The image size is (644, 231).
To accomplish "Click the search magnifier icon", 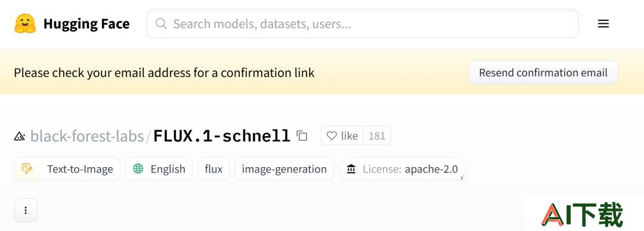I will (161, 23).
